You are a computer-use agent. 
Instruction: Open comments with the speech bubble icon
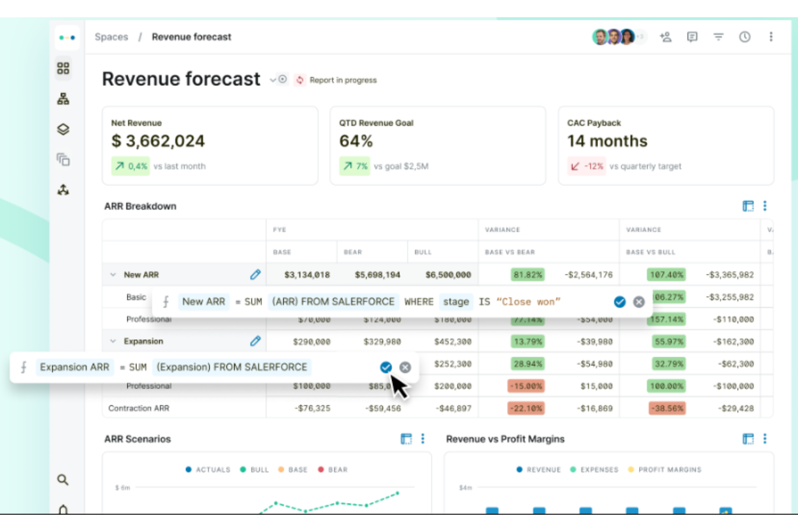click(692, 37)
